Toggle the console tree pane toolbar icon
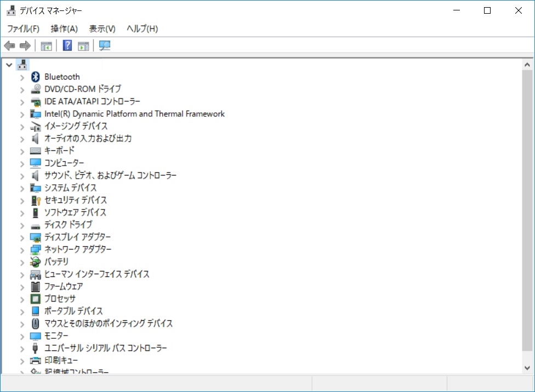Screen dimensions: 535x392 coord(46,46)
